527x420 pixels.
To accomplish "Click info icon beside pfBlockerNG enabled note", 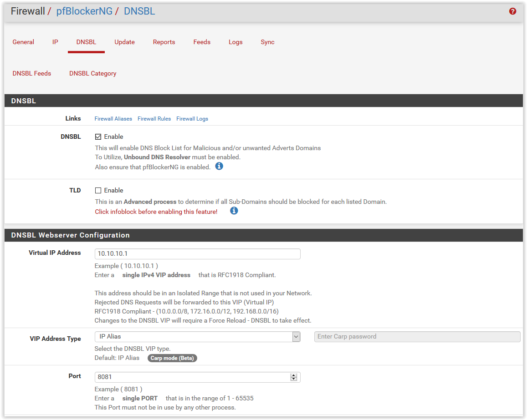I will (219, 166).
